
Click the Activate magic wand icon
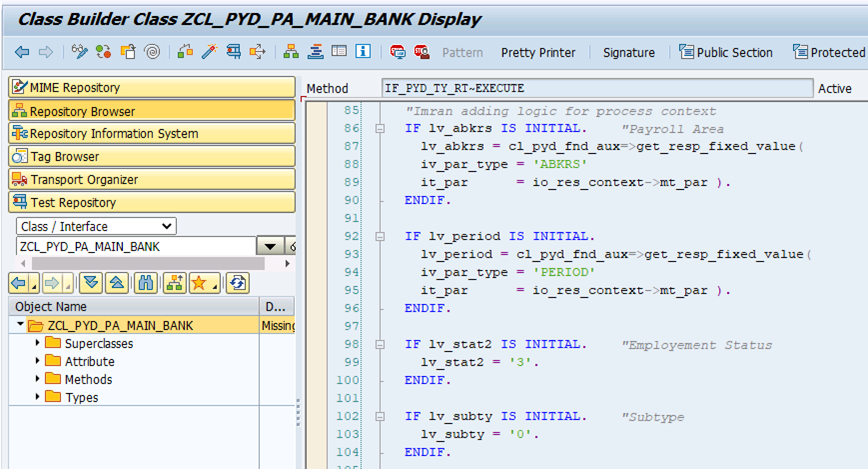tap(209, 52)
